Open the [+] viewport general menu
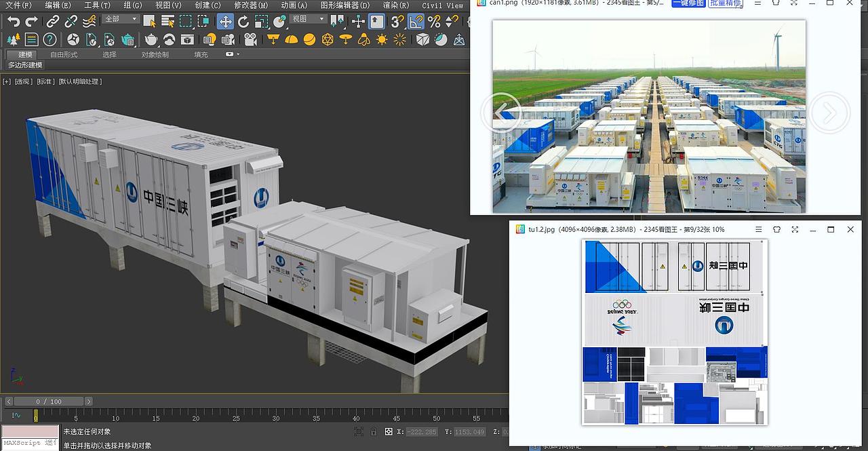This screenshot has width=868, height=451. [7, 81]
